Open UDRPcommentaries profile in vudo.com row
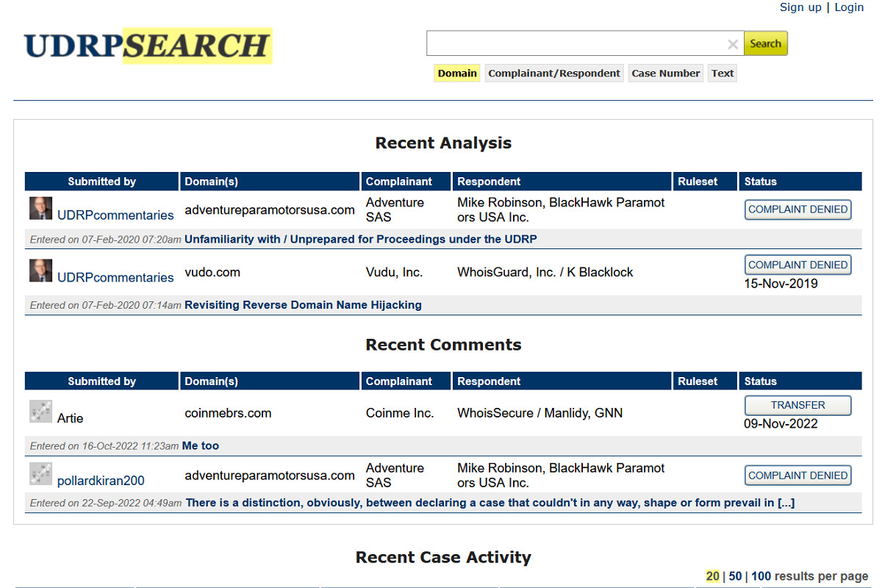The image size is (882, 588). [115, 277]
